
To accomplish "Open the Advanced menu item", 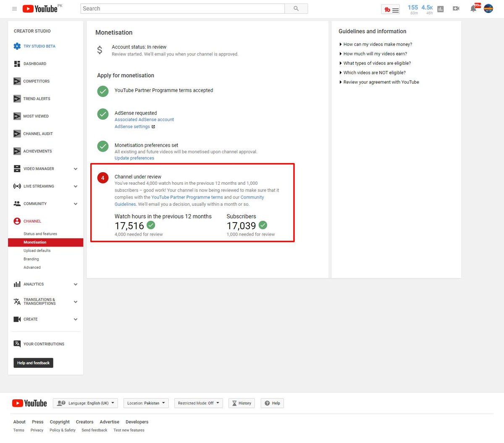I will [32, 267].
